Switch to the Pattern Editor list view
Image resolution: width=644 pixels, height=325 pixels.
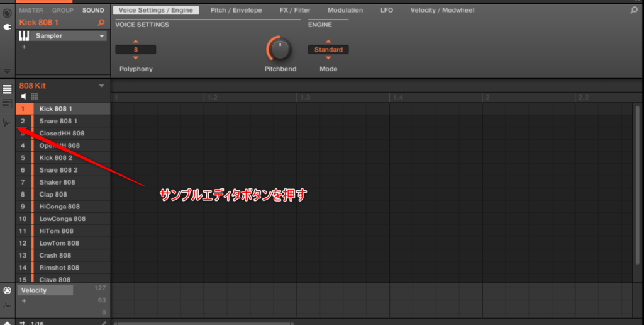click(8, 89)
